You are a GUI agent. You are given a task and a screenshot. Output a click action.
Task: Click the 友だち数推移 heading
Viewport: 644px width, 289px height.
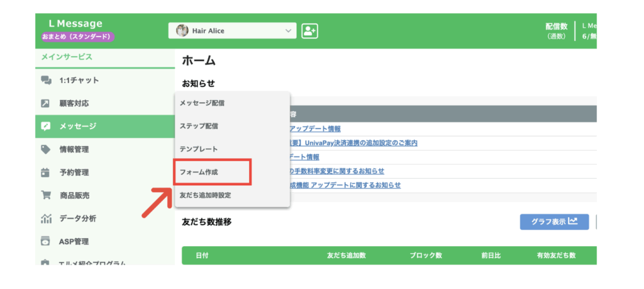(206, 222)
